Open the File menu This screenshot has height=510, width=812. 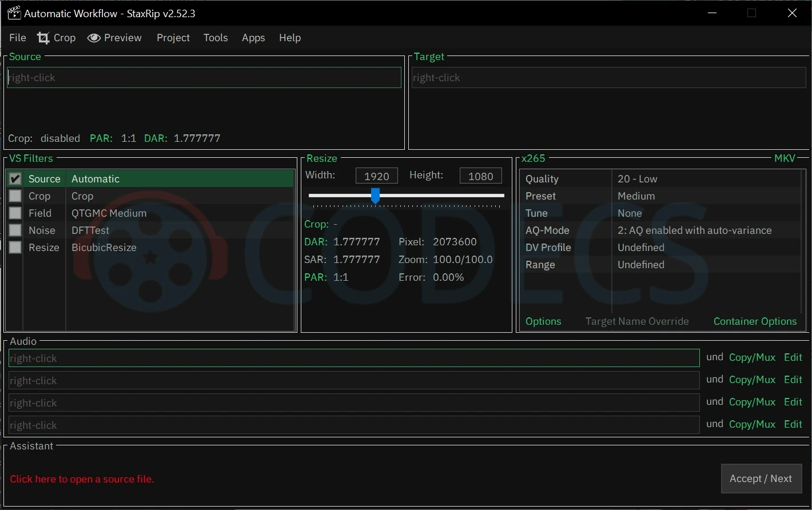pyautogui.click(x=18, y=38)
